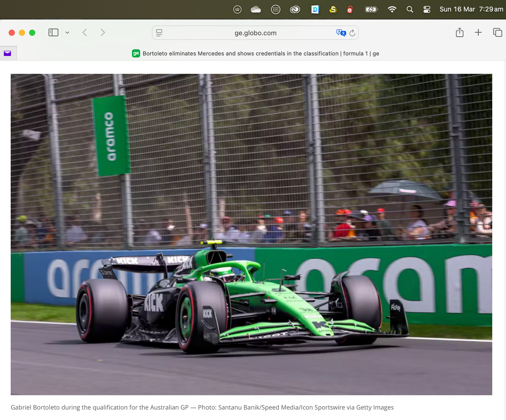Viewport: 506px width, 420px height.
Task: Open the battery status menu
Action: click(371, 9)
